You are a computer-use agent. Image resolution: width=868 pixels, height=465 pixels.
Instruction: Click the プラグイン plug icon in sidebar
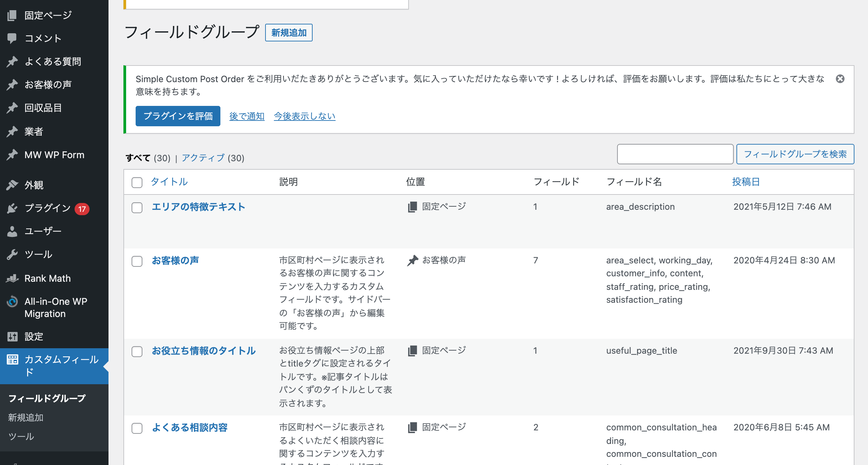[x=12, y=208]
